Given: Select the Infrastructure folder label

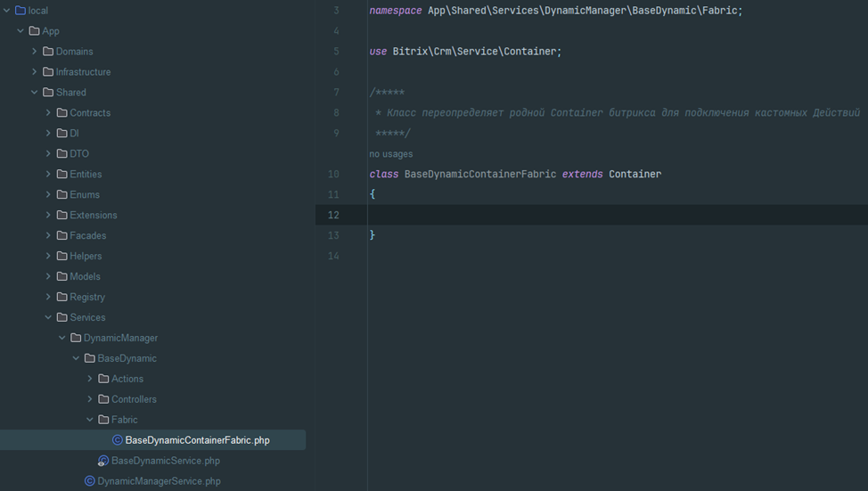Looking at the screenshot, I should (x=83, y=72).
